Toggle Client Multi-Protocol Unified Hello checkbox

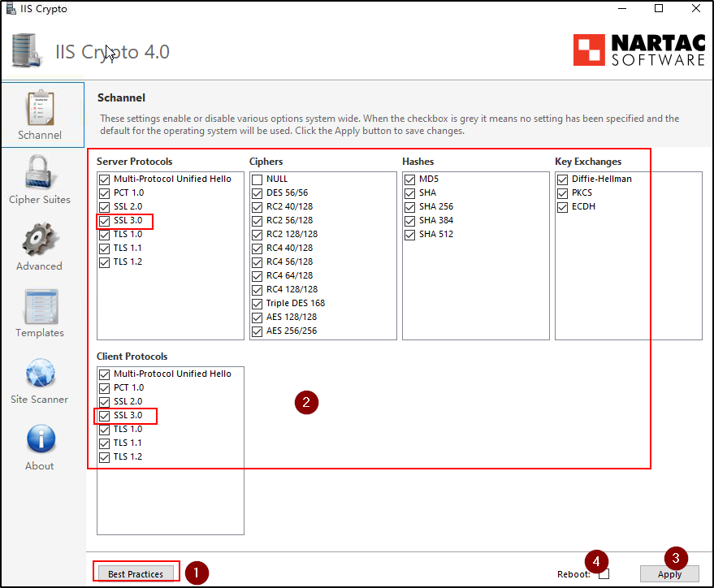[x=104, y=374]
